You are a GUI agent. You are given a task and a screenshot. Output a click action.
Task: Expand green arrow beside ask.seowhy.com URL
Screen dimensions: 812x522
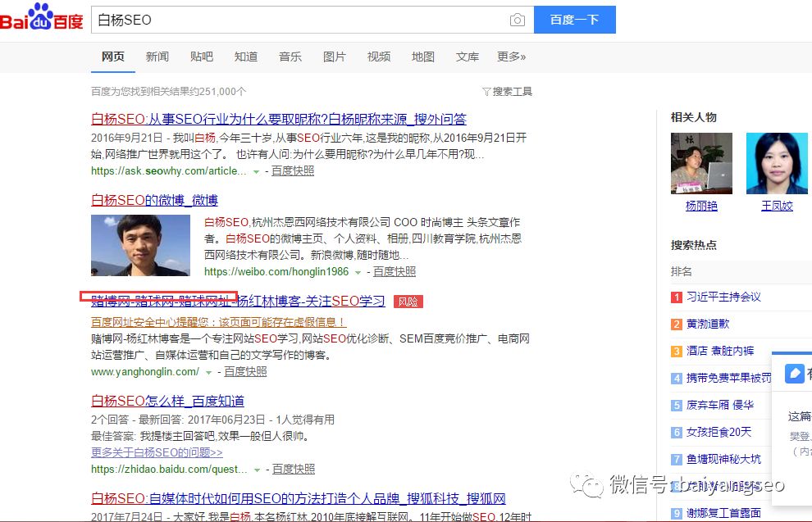click(x=257, y=171)
